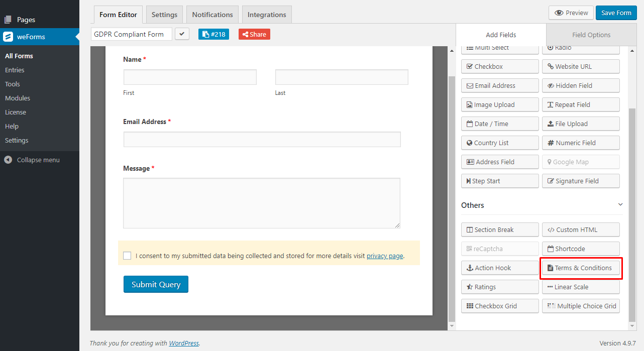Add the Linear Scale field
Image resolution: width=644 pixels, height=351 pixels.
point(581,287)
